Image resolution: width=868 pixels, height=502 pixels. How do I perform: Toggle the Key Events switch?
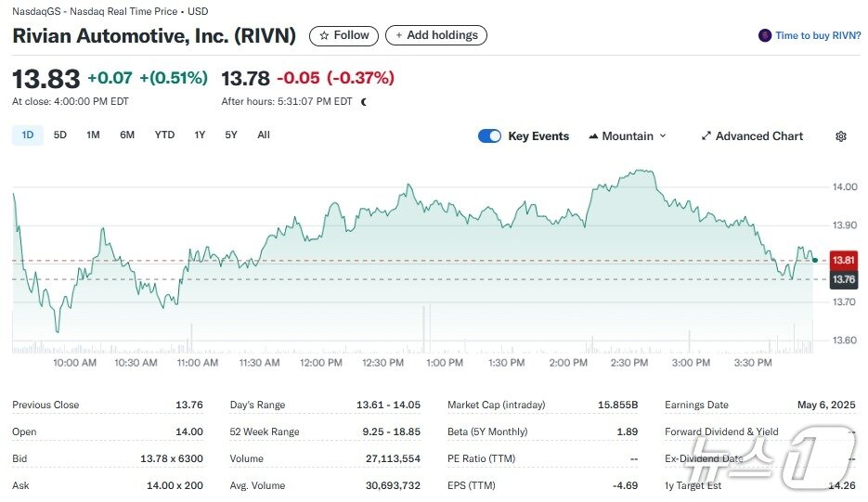[x=489, y=136]
